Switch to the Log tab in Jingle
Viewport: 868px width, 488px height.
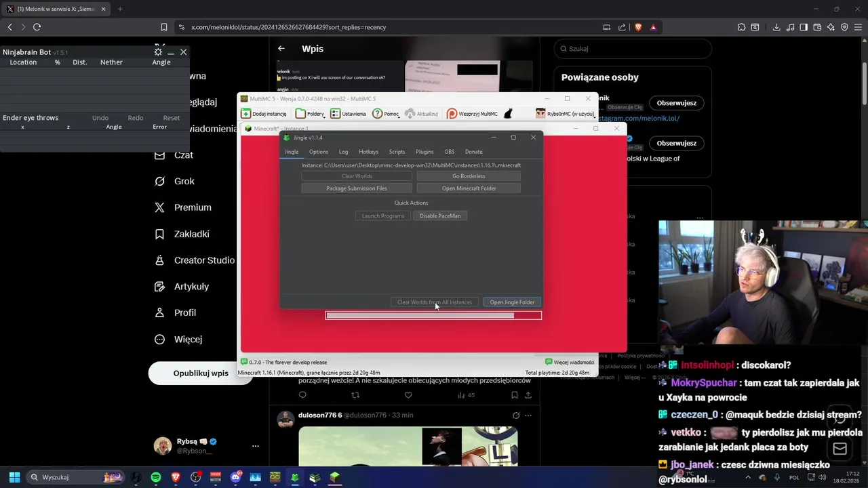point(343,152)
